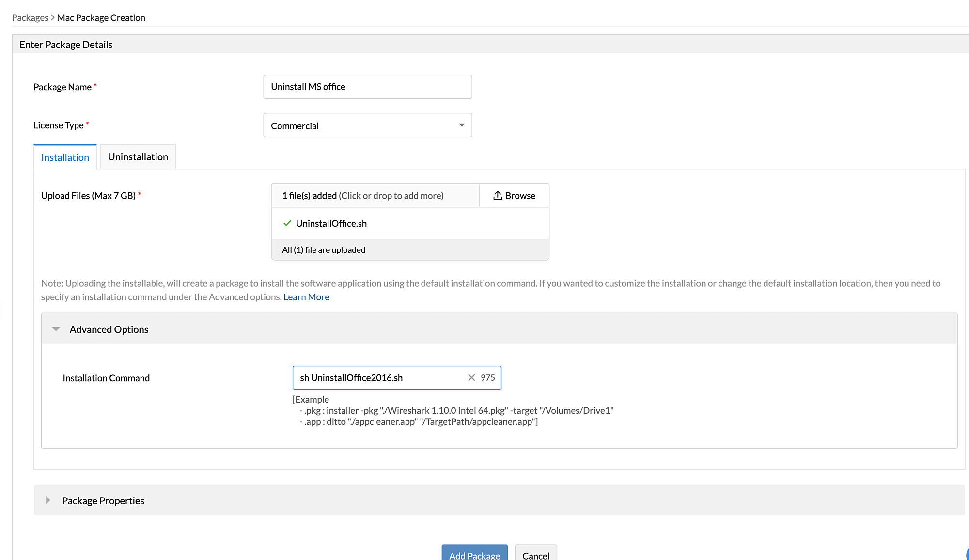Click inside the Package Name field
Image resolution: width=969 pixels, height=560 pixels.
point(367,87)
